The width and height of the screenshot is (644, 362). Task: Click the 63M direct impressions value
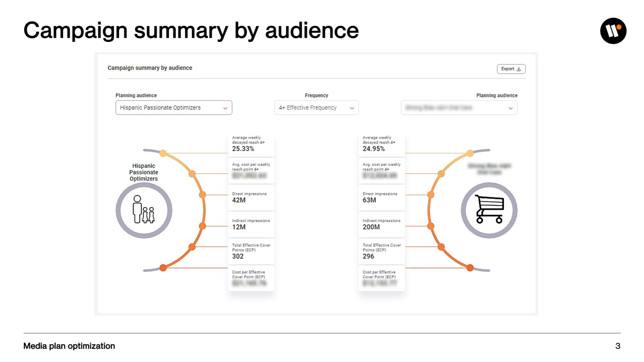tap(369, 200)
